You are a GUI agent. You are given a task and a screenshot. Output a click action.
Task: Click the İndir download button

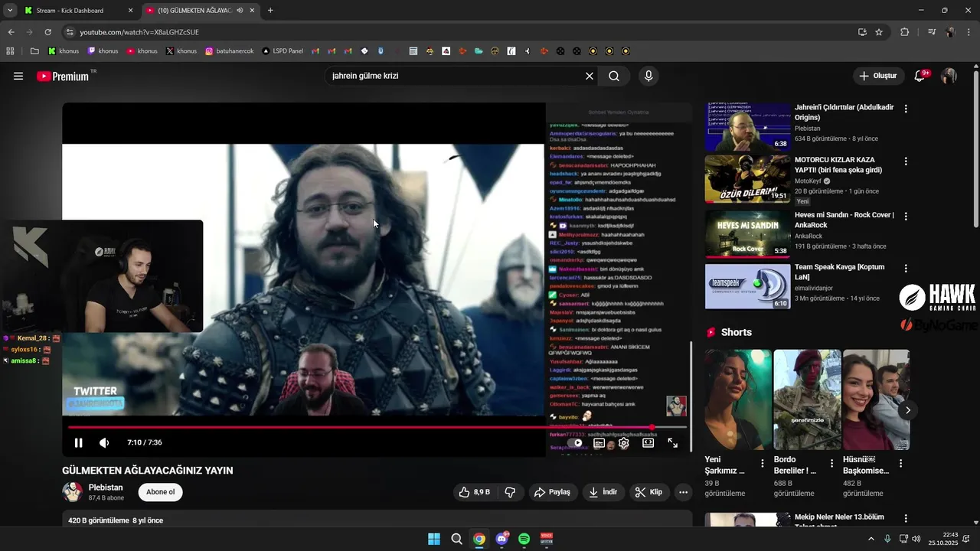coord(603,492)
